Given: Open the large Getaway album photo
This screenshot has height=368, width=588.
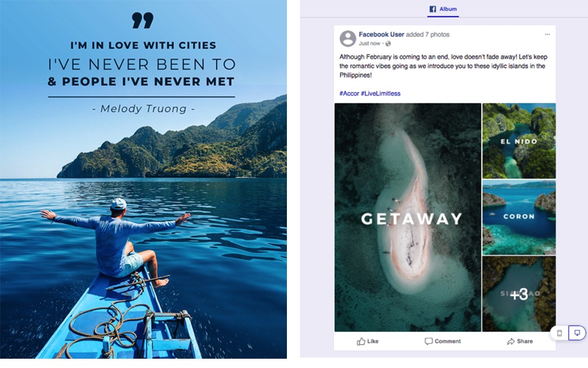Looking at the screenshot, I should [x=408, y=217].
